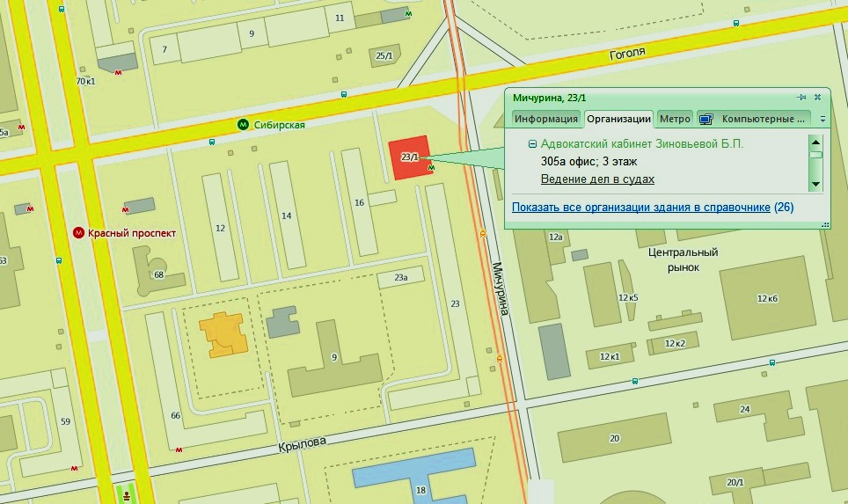
Task: Collapse the Адвокатский кабинет Зиновьевой entry
Action: pyautogui.click(x=532, y=144)
